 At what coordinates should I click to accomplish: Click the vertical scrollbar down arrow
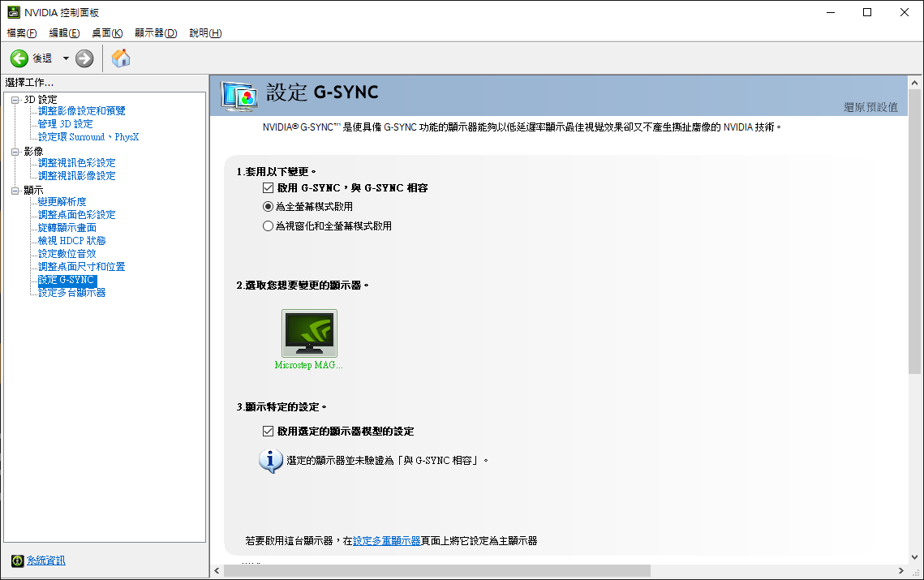point(914,556)
